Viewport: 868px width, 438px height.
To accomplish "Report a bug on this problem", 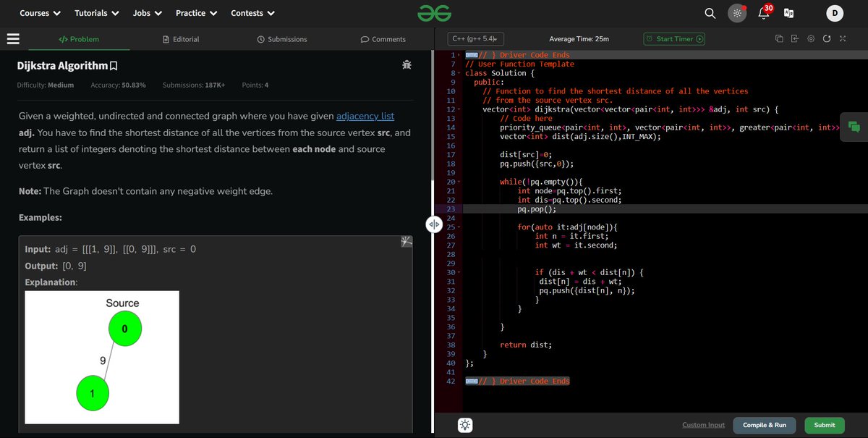I will tap(407, 64).
